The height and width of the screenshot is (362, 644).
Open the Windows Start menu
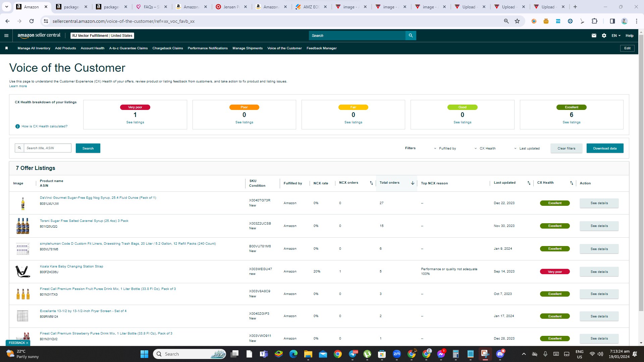pos(144,354)
